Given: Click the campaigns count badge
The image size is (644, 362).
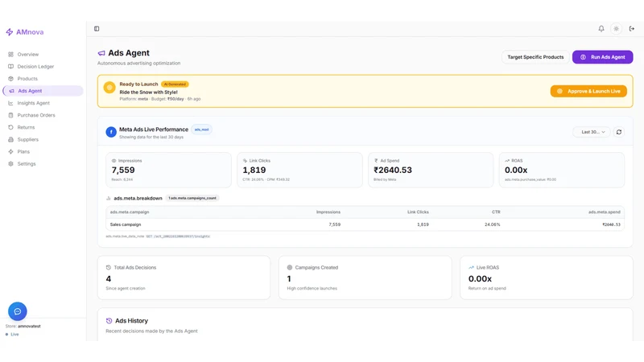Looking at the screenshot, I should tap(192, 198).
